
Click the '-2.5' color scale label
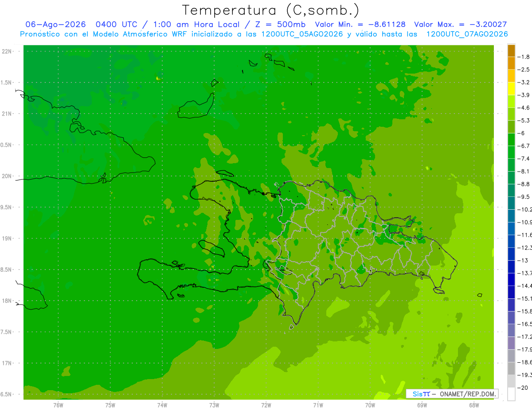point(524,70)
